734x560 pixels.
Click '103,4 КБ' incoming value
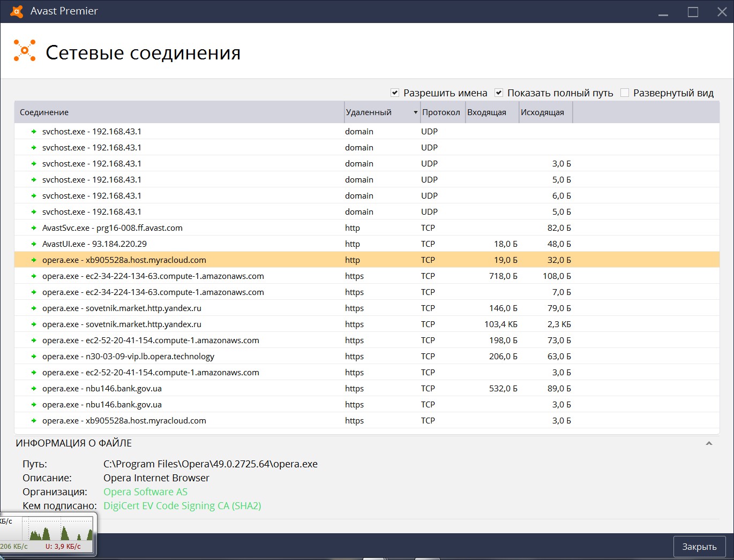(501, 324)
